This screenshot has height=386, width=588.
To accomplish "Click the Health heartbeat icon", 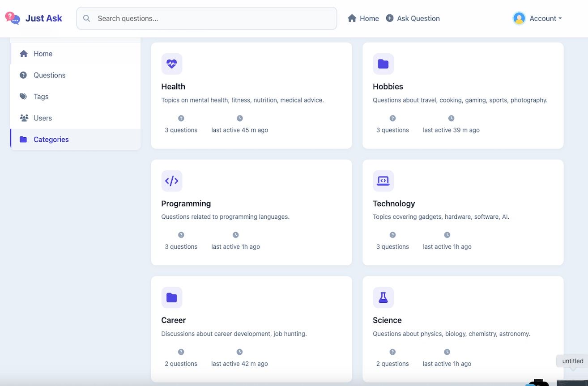I will [172, 64].
